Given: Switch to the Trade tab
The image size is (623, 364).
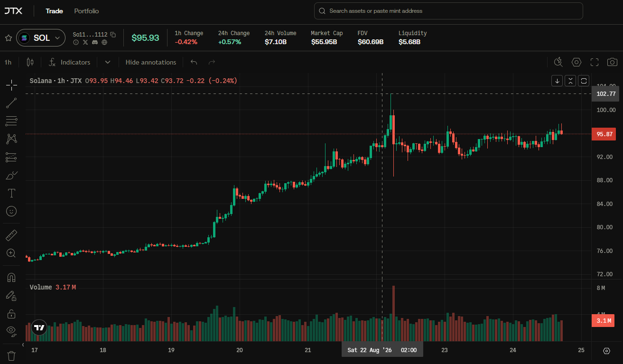Looking at the screenshot, I should click(54, 11).
